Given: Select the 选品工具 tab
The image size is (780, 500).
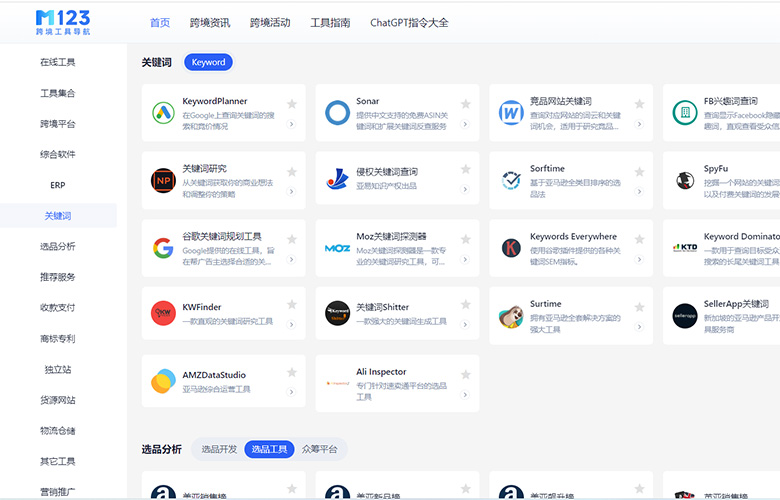Looking at the screenshot, I should pos(269,449).
